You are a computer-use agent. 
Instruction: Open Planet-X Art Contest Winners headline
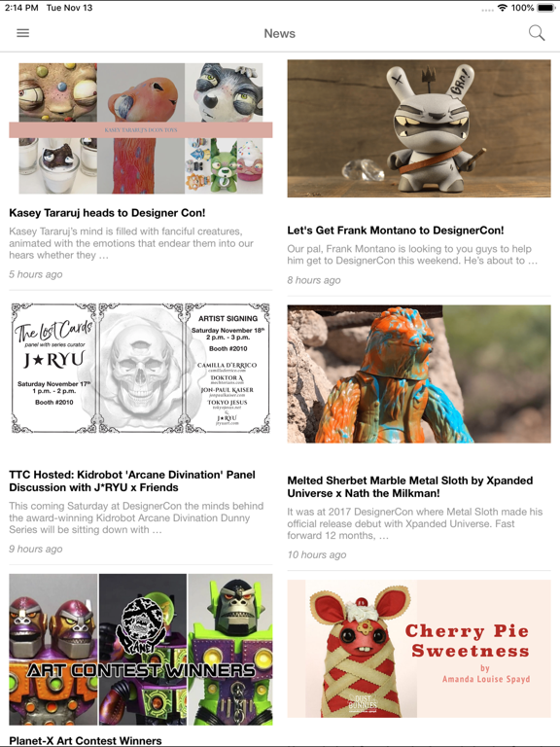(86, 741)
